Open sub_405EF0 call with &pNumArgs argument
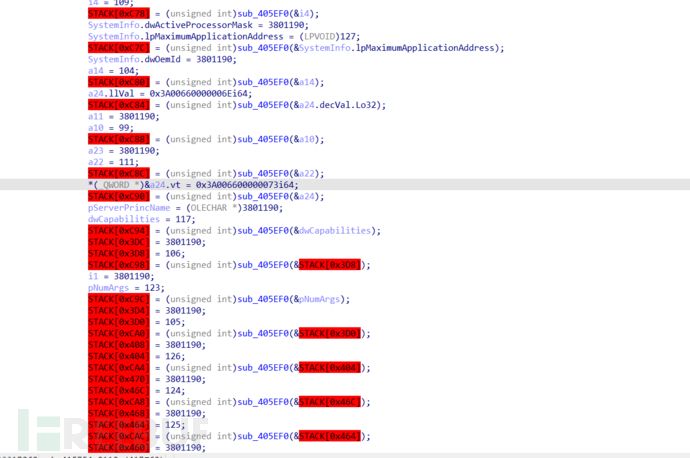 click(x=266, y=299)
